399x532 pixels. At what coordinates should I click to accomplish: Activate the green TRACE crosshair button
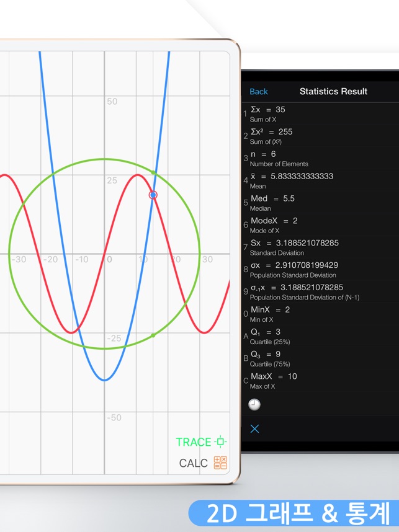click(201, 441)
